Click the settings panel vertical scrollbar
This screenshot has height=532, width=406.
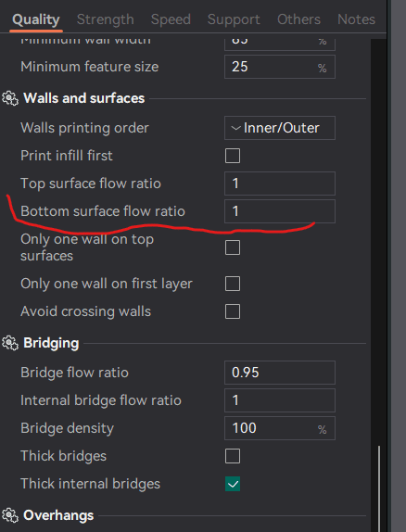[x=379, y=488]
